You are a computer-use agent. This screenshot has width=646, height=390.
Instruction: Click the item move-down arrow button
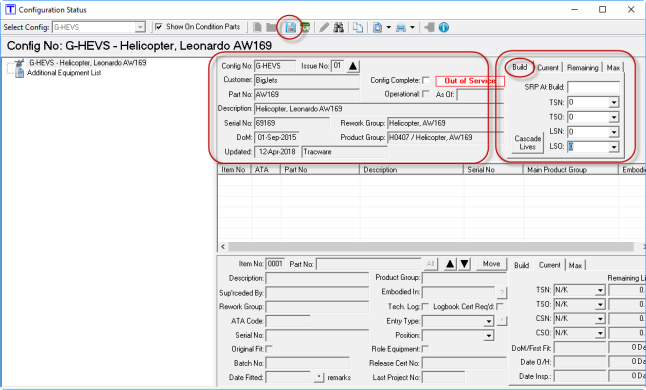pyautogui.click(x=464, y=264)
